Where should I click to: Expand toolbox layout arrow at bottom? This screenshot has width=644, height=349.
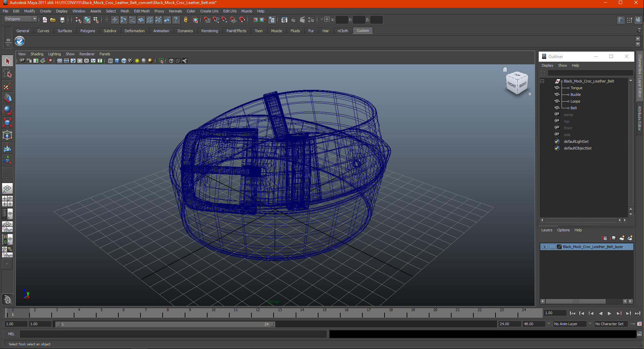coord(7,264)
